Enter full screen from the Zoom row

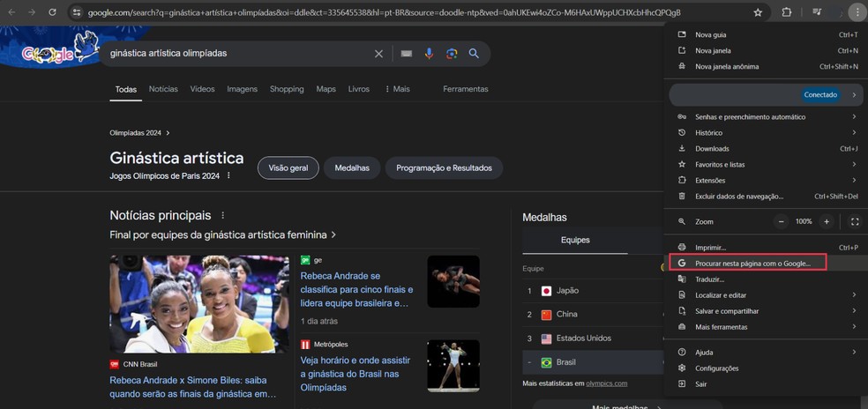pyautogui.click(x=855, y=221)
